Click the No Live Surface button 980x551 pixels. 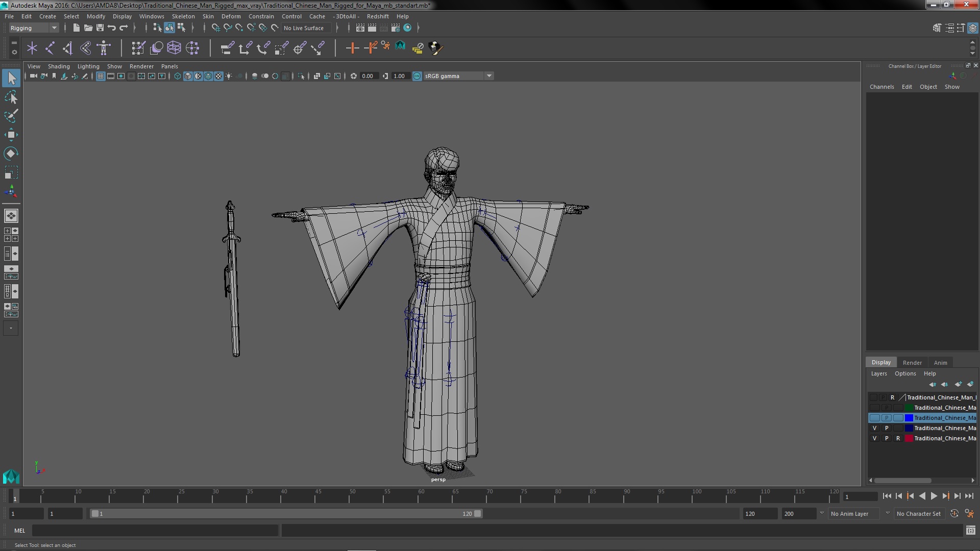coord(303,28)
